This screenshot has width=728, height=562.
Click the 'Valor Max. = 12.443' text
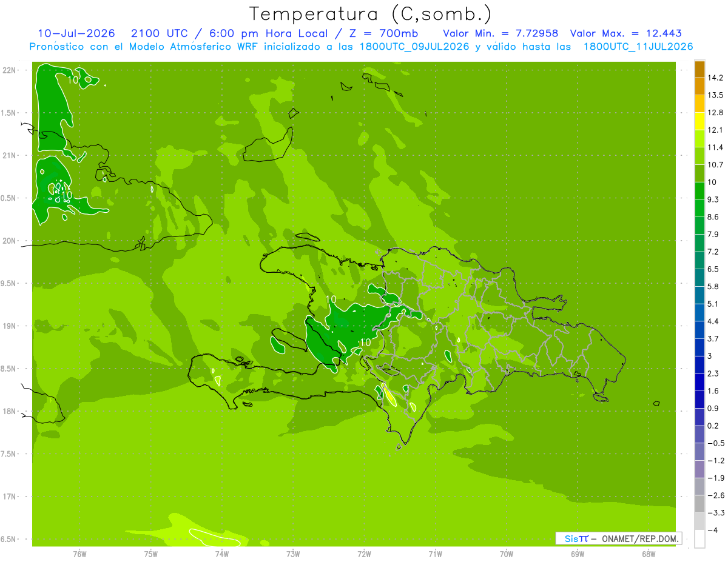[x=625, y=33]
